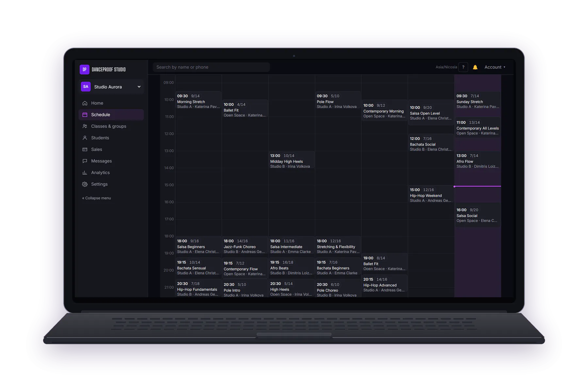The width and height of the screenshot is (588, 392).
Task: Open the 19:15 Afro Beats class
Action: coord(291,267)
